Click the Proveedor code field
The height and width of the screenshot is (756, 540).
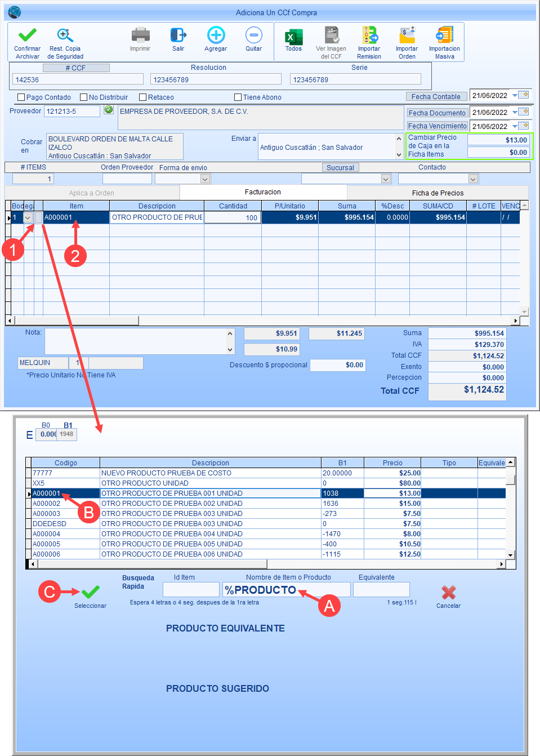pyautogui.click(x=72, y=111)
